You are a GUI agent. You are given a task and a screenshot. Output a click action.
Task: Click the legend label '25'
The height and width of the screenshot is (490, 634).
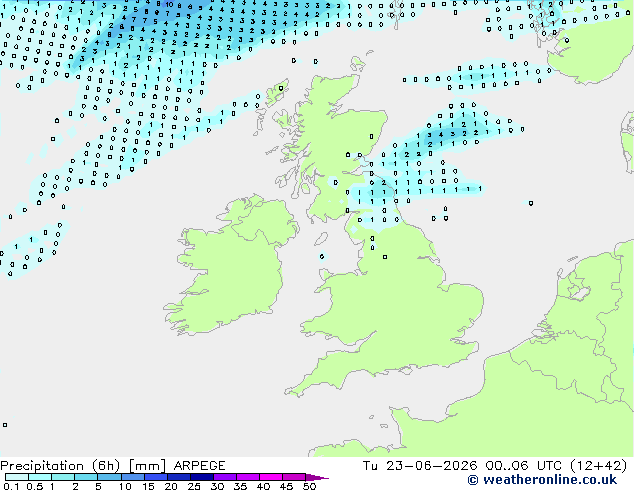194,486
